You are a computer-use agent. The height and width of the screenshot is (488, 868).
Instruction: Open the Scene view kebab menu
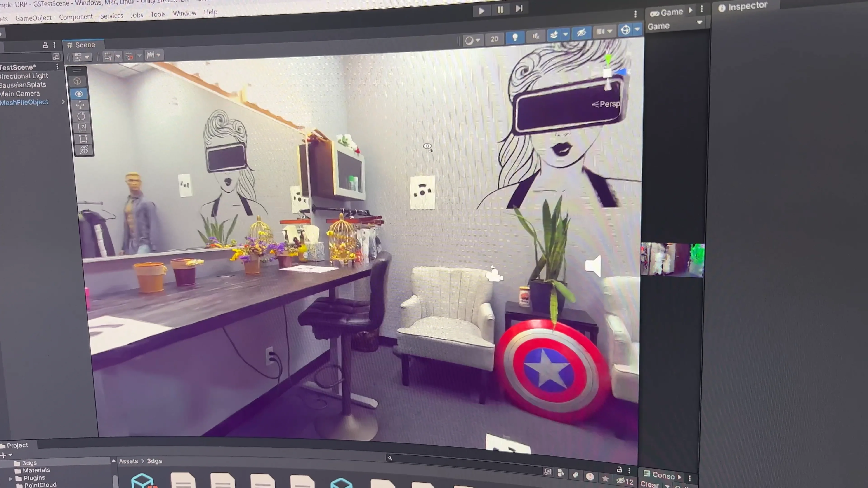635,14
